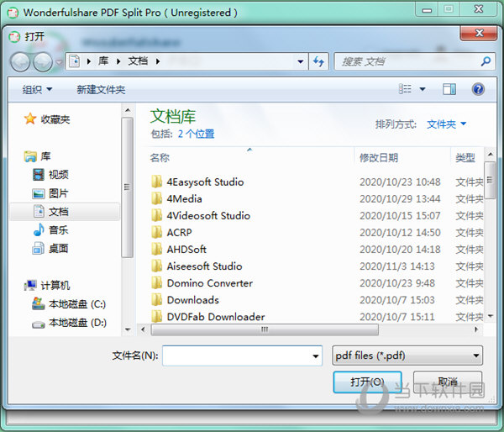The width and height of the screenshot is (504, 432).
Task: Open help via the question mark icon
Action: 478,89
